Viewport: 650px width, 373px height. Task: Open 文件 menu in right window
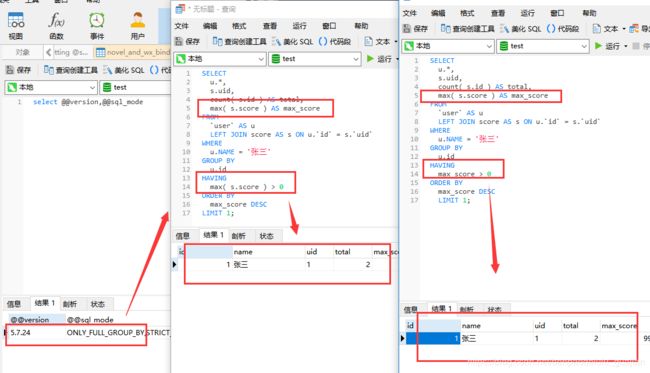tap(410, 13)
